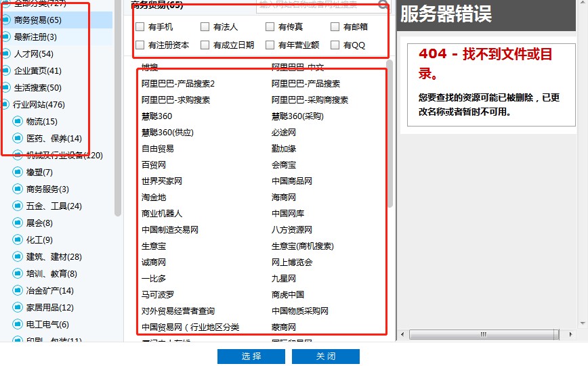Click the icon beside 电工电气(6)
Screen dimensions: 588x366
tap(18, 324)
